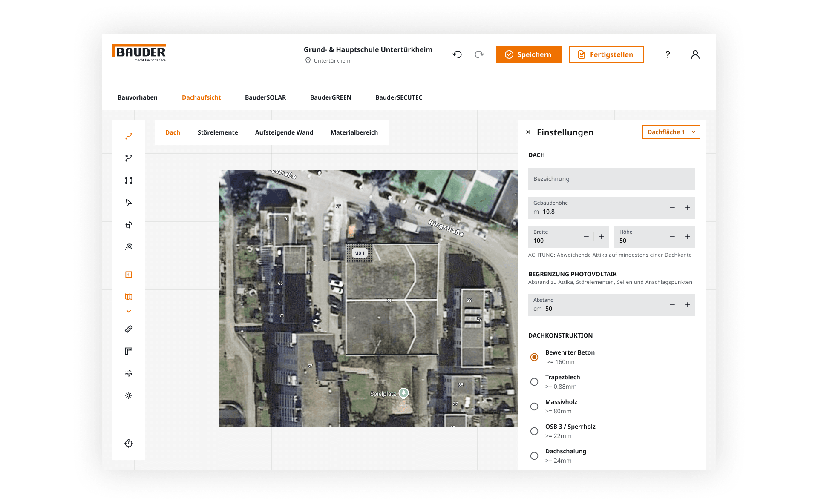Increase Breite with plus button
Viewport: 818px width, 504px height.
tap(601, 237)
